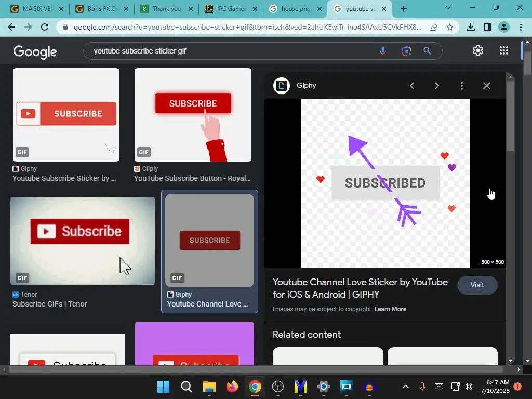This screenshot has height=399, width=532.
Task: Open a new browser tab
Action: pyautogui.click(x=403, y=9)
